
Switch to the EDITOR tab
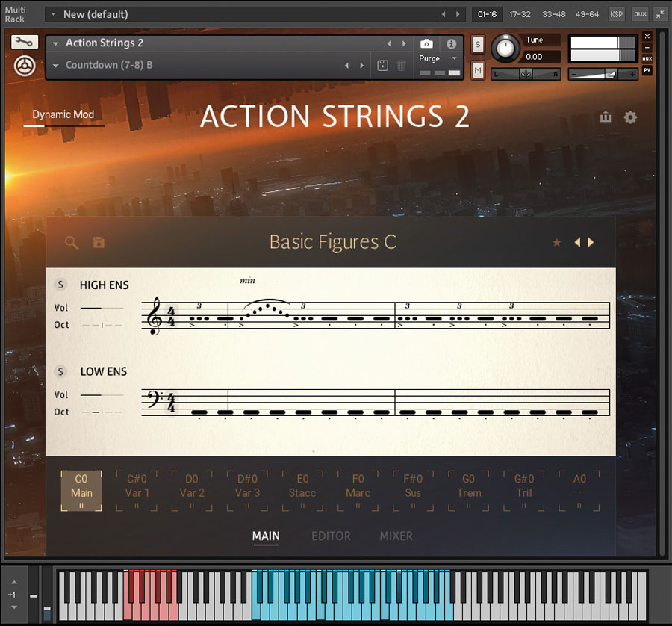pyautogui.click(x=331, y=536)
